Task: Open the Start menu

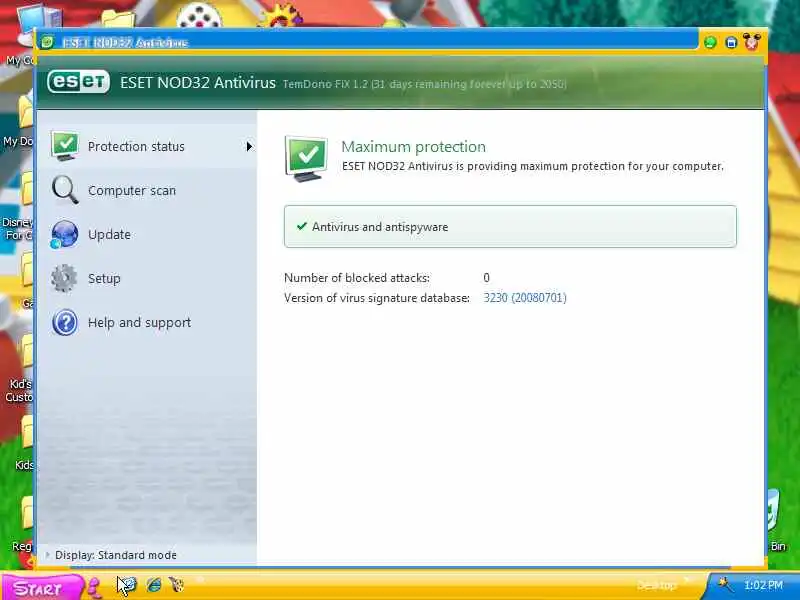Action: click(41, 587)
